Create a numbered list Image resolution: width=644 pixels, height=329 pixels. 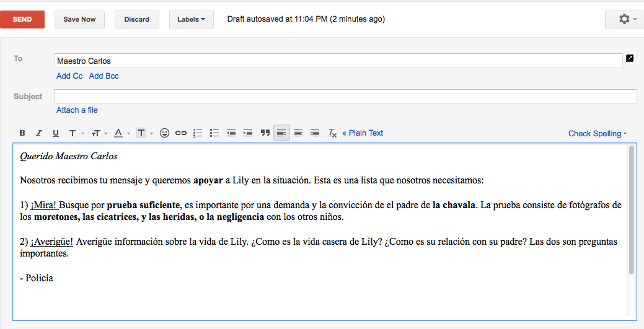click(x=198, y=133)
